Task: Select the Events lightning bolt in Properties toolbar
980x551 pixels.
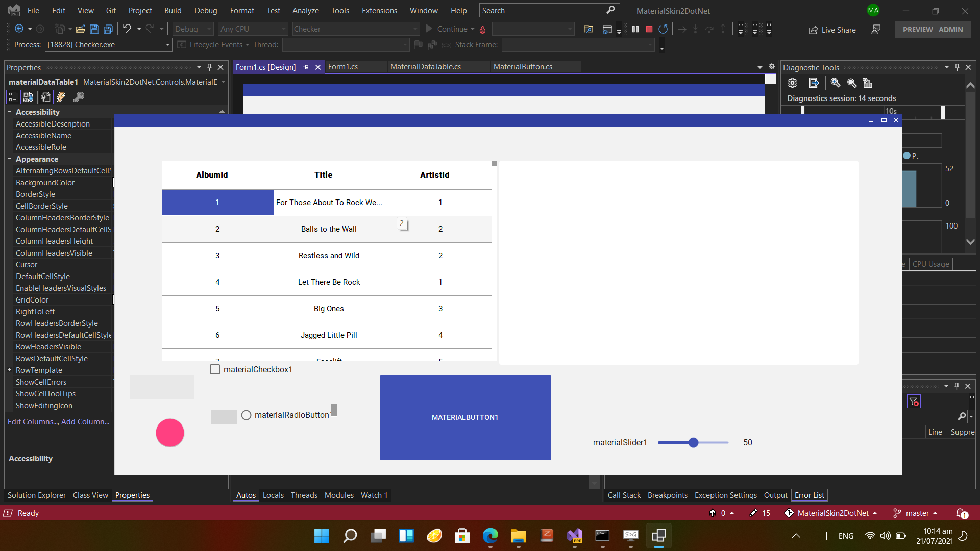Action: coord(61,97)
